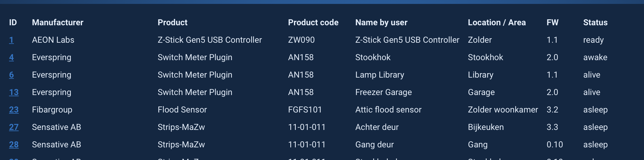Click the FGFS101 product code cell
644x160 pixels.
pyautogui.click(x=305, y=110)
